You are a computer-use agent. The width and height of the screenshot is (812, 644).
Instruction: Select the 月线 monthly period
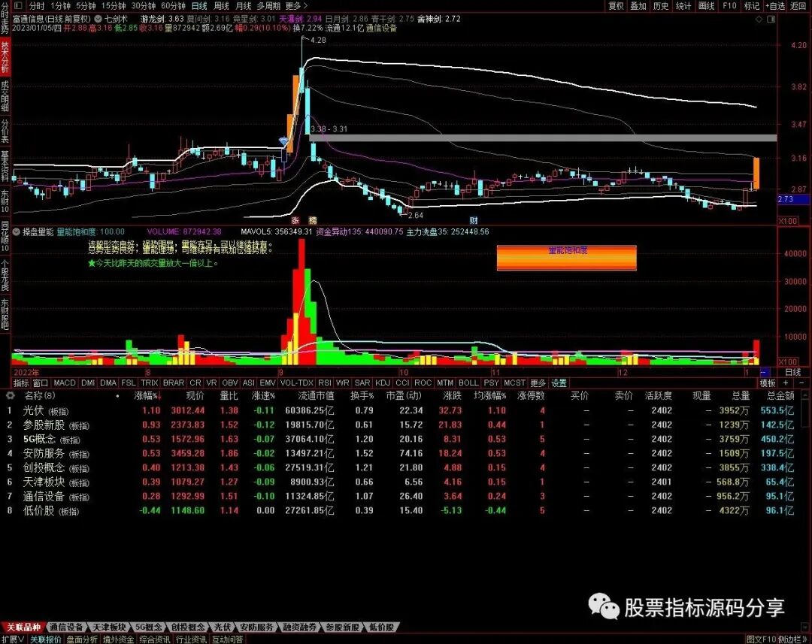(244, 6)
